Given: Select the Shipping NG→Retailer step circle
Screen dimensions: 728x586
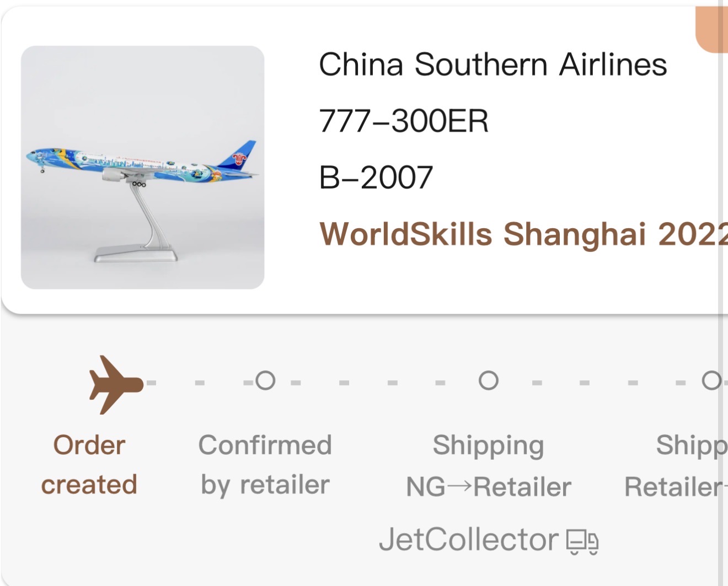Looking at the screenshot, I should pos(488,380).
